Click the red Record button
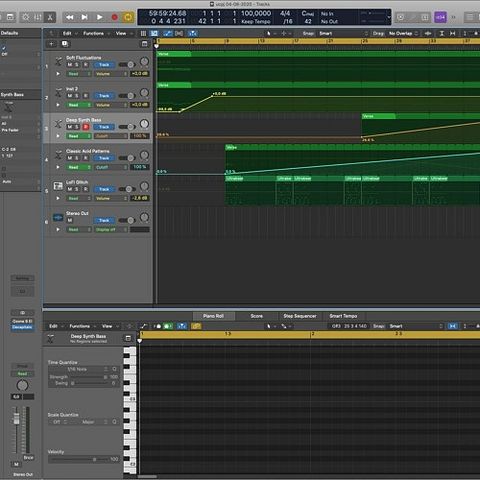480x480 pixels. click(114, 17)
